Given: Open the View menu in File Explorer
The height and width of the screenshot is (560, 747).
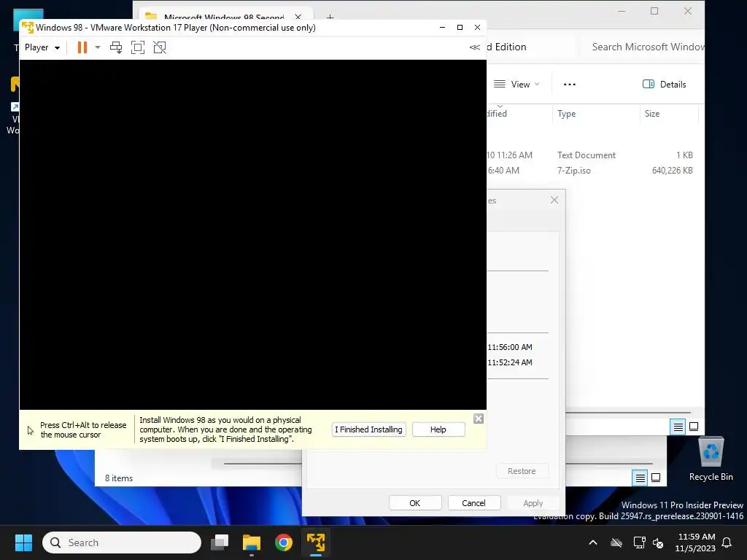Looking at the screenshot, I should click(516, 85).
